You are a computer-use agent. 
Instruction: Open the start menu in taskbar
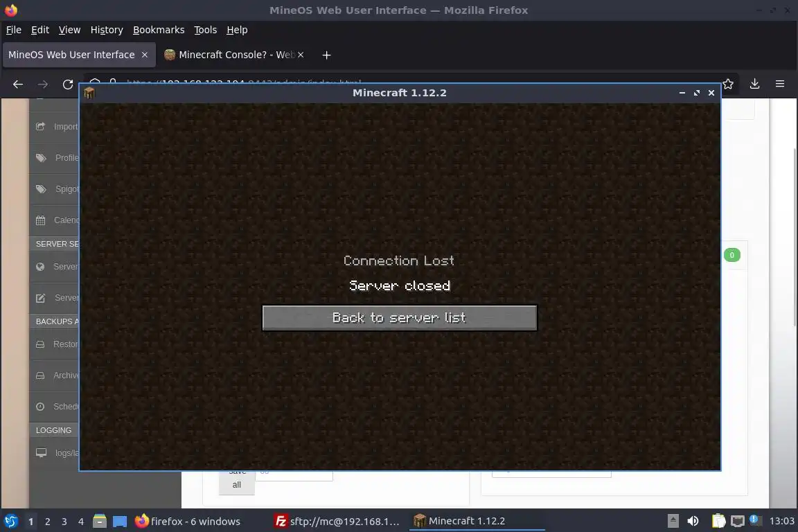[x=10, y=521]
